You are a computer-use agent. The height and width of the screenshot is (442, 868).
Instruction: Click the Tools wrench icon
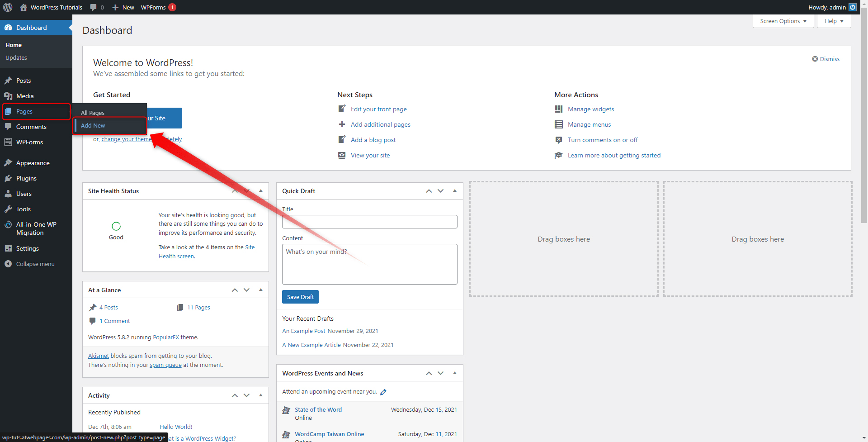[8, 209]
